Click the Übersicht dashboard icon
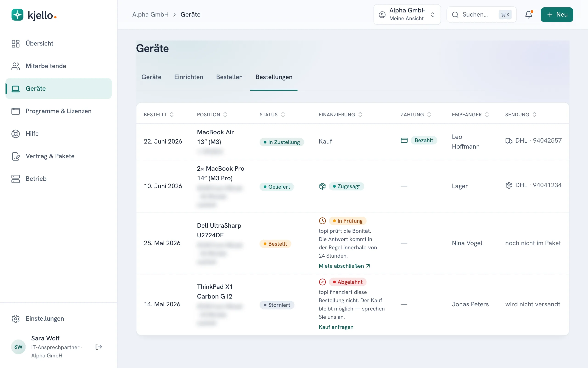 click(x=16, y=43)
